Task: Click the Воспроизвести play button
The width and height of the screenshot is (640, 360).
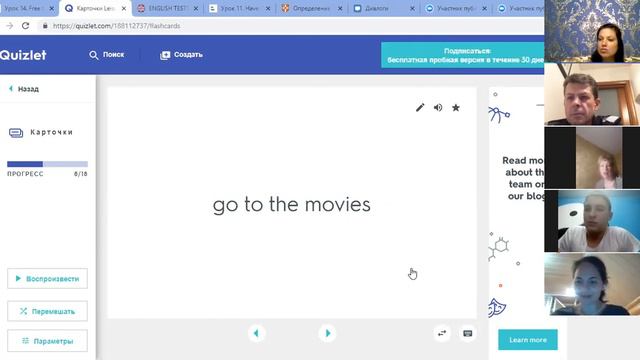Action: [47, 279]
